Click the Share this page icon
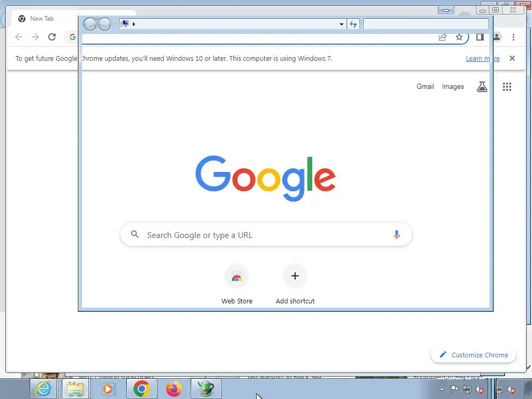This screenshot has width=532, height=399. (443, 37)
